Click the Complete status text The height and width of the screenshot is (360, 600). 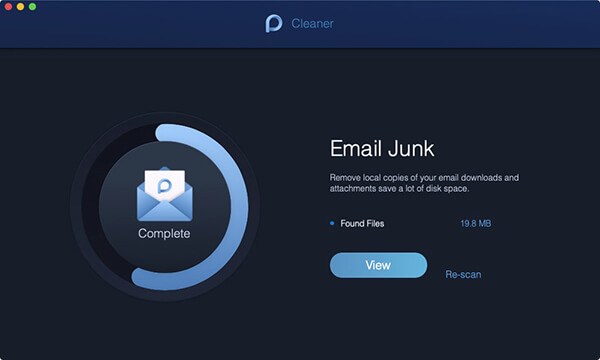(x=164, y=233)
